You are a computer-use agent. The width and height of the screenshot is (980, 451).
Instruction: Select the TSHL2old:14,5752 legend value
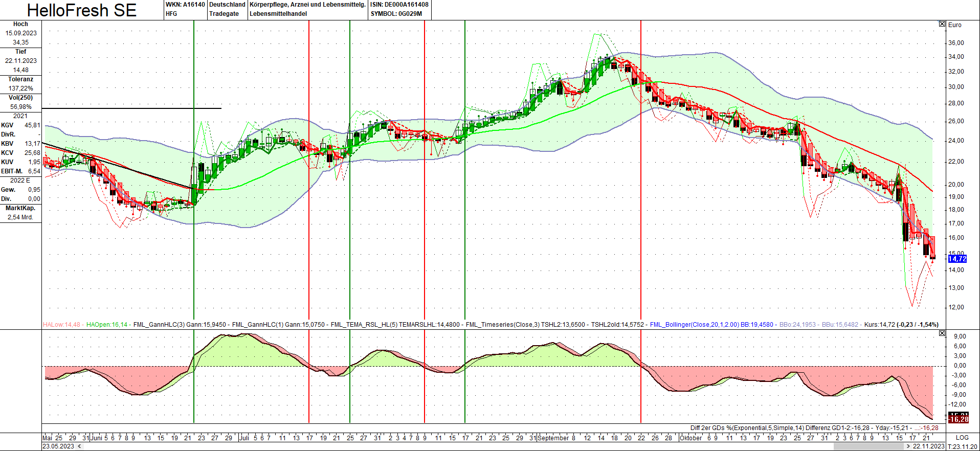coord(617,325)
